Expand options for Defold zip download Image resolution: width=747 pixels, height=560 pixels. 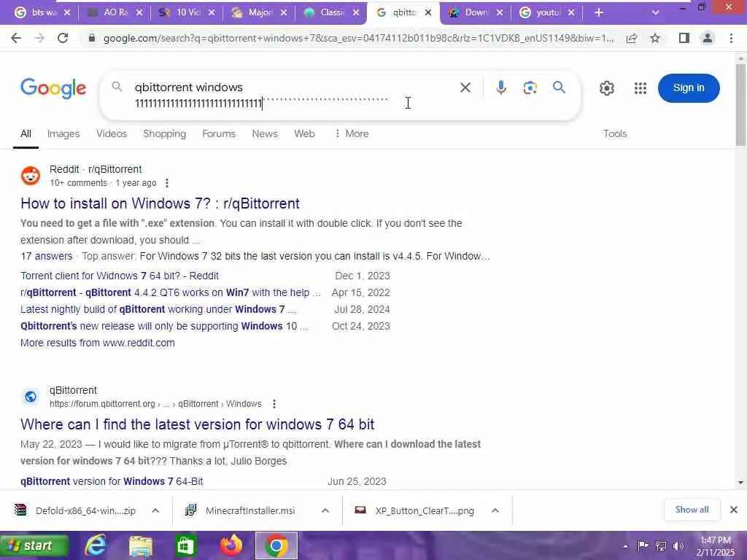[x=155, y=510]
